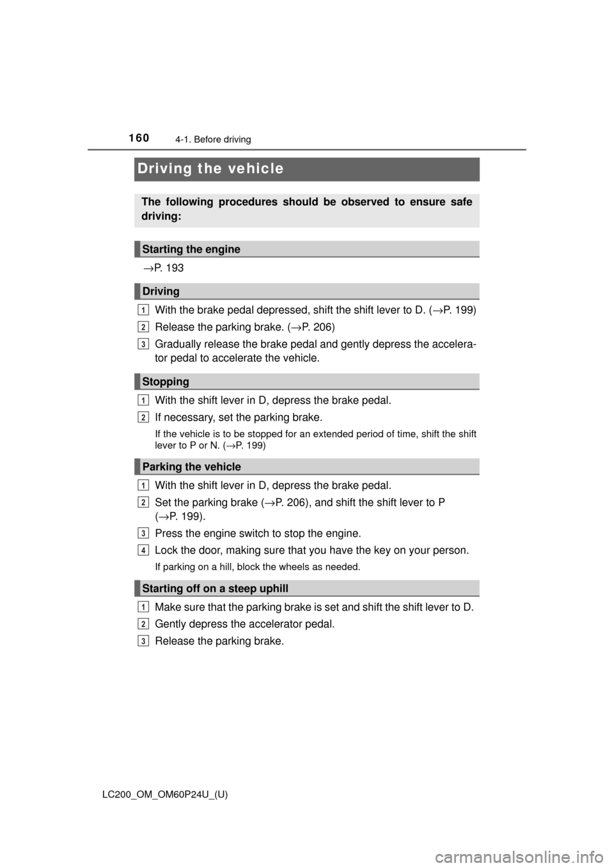Click step 3 box beside the final 'Release the parking brake'
The height and width of the screenshot is (868, 614).
143,641
